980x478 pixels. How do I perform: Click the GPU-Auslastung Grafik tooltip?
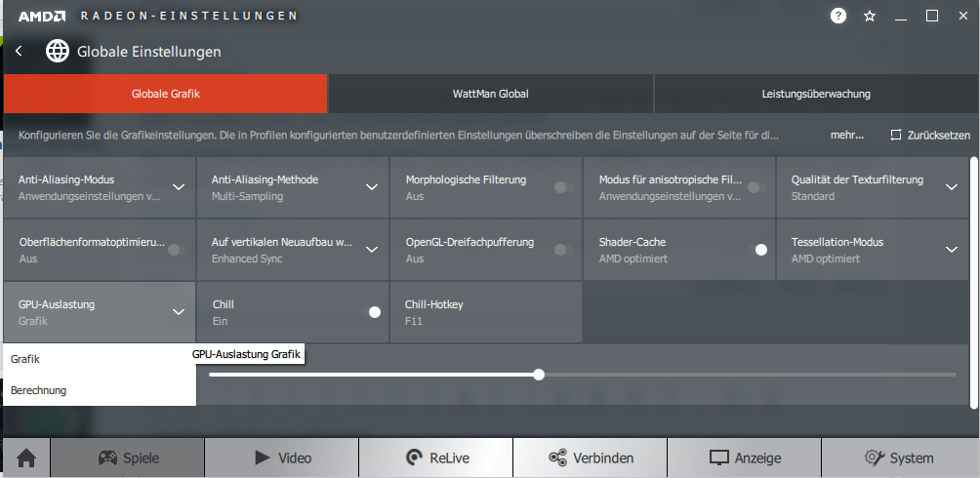coord(248,354)
